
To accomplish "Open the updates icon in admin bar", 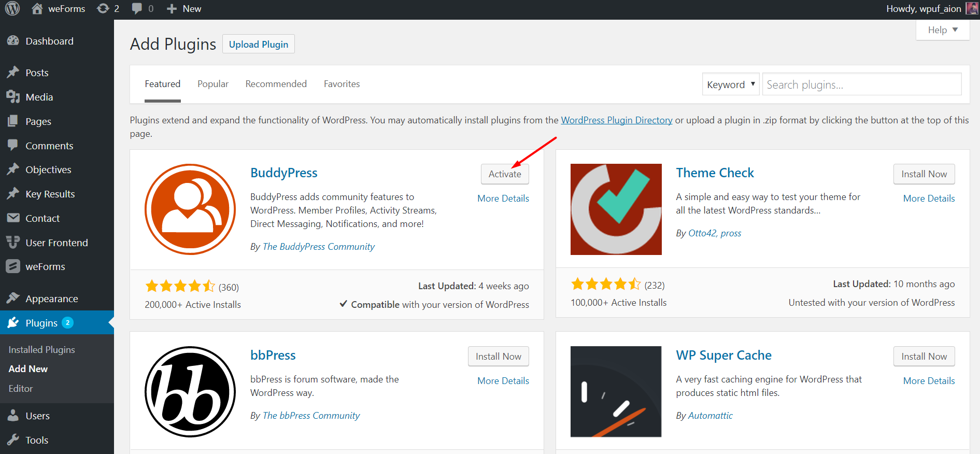I will (x=103, y=9).
